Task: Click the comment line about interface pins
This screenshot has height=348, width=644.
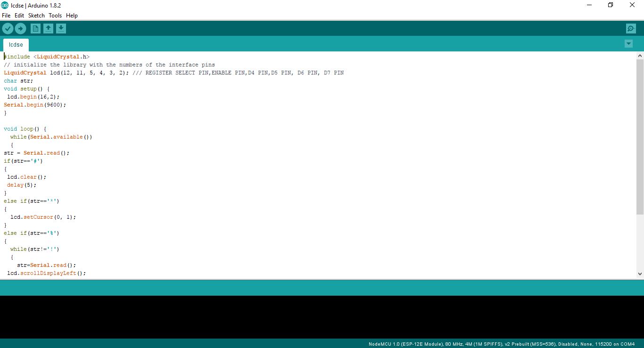Action: pos(109,65)
